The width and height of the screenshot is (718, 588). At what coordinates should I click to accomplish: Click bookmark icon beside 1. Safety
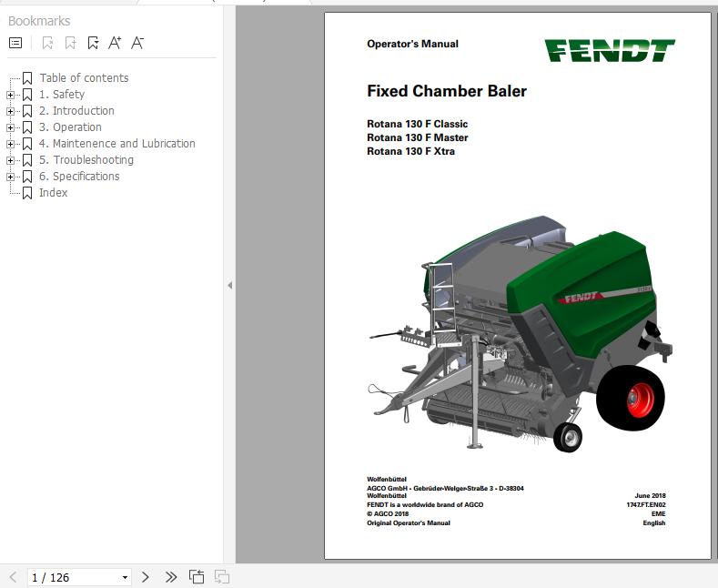click(27, 95)
